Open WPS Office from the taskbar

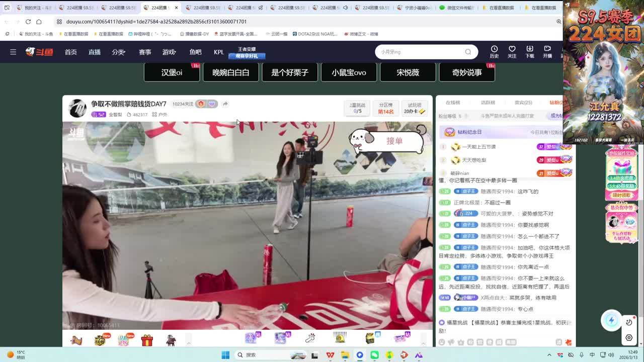point(330,355)
